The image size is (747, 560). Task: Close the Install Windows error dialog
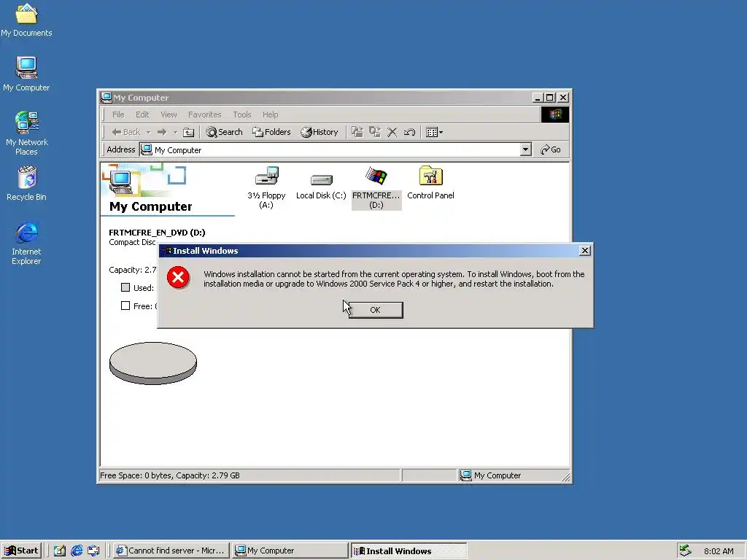pyautogui.click(x=585, y=251)
